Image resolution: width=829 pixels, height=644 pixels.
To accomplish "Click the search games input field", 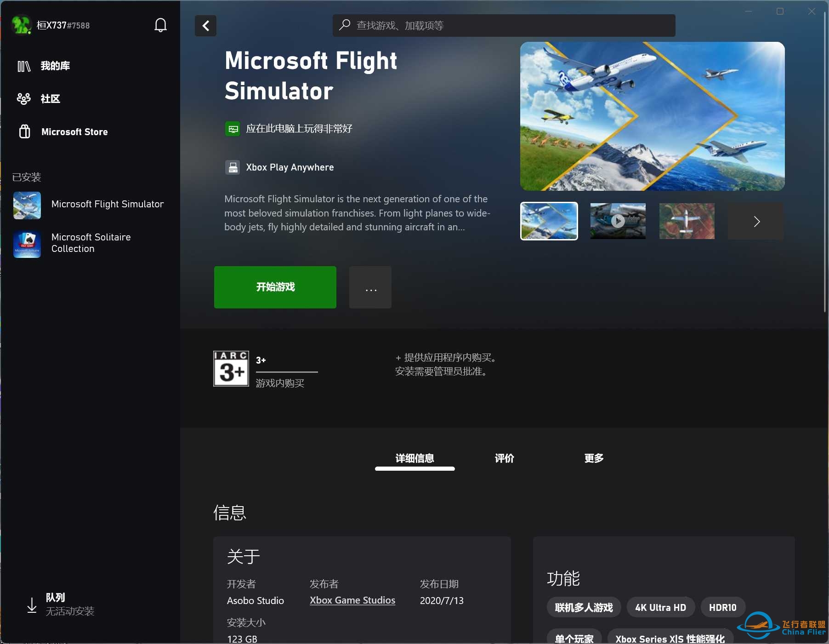I will pos(504,25).
